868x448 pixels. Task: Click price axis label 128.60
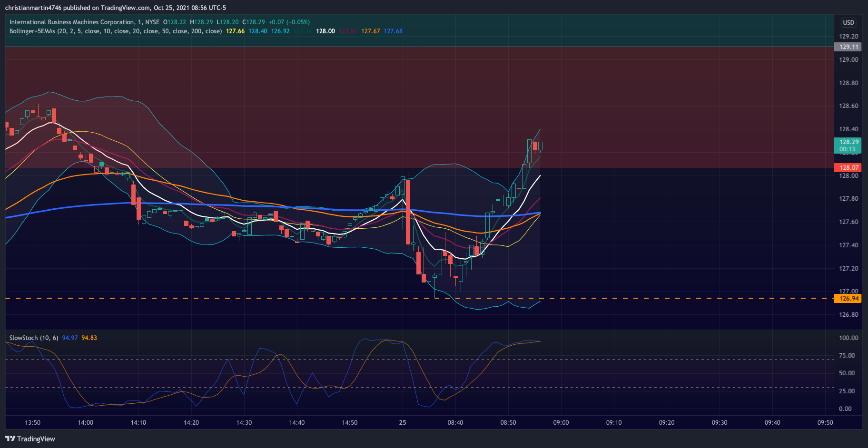click(x=848, y=106)
